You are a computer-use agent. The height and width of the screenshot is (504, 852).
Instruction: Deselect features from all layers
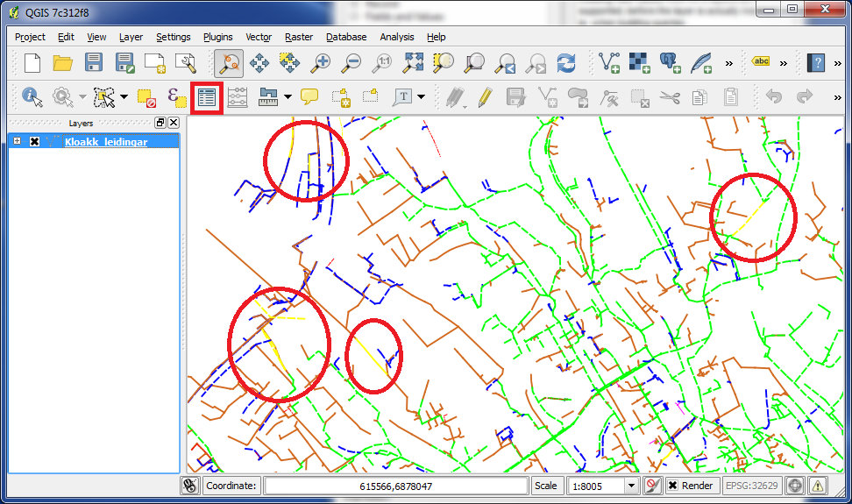[x=146, y=98]
